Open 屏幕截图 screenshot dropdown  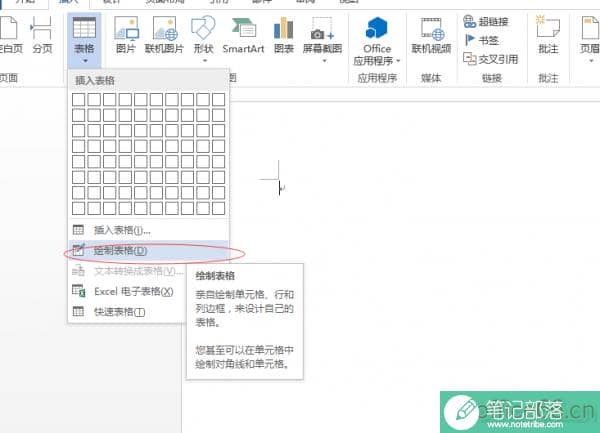tap(322, 38)
